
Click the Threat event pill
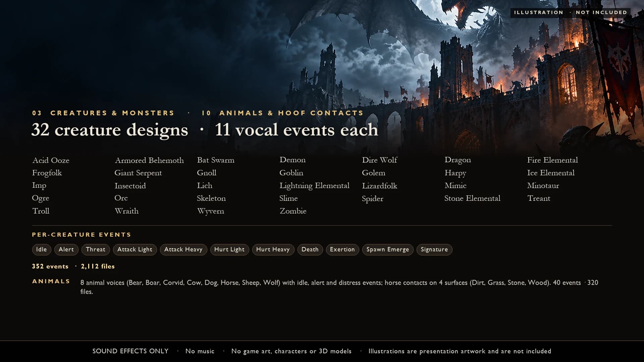(96, 249)
